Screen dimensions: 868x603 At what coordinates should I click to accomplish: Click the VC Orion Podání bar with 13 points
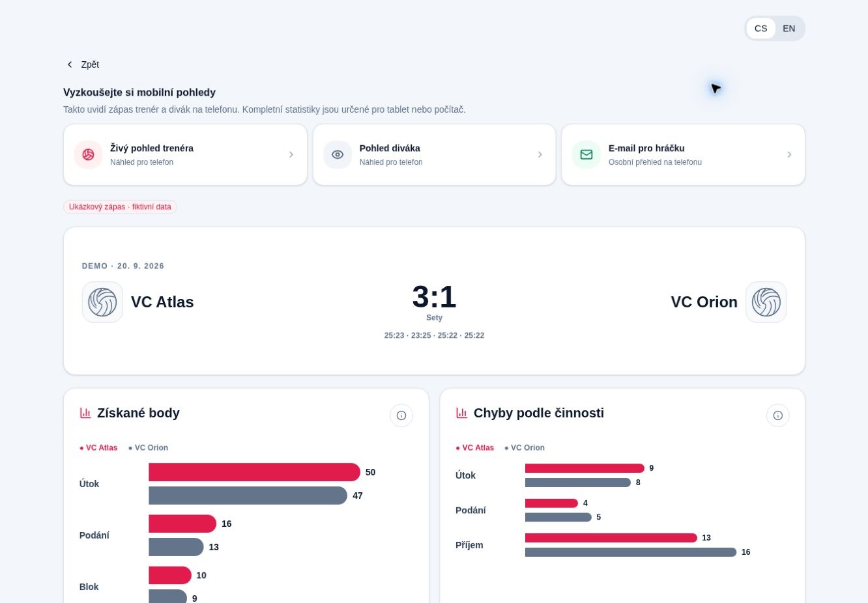176,547
